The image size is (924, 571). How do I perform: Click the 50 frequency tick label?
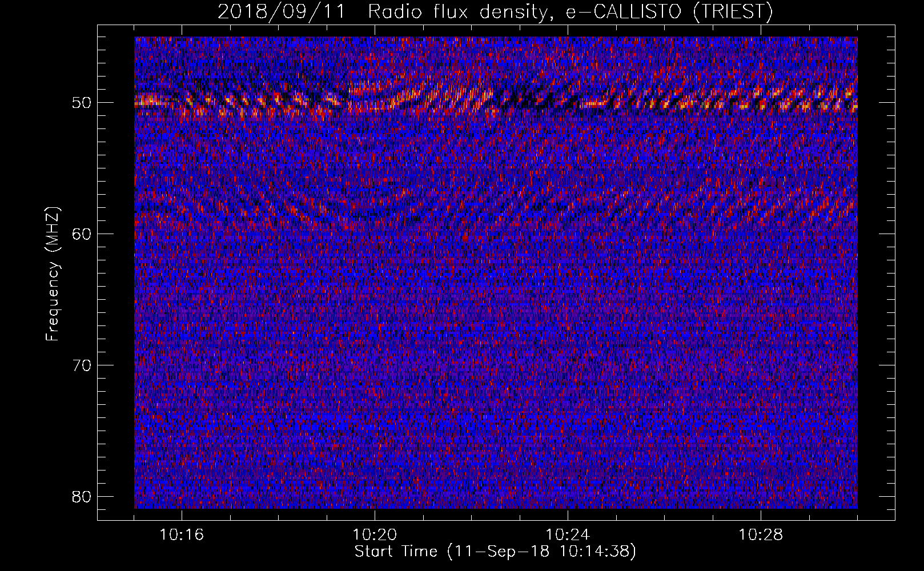click(82, 103)
